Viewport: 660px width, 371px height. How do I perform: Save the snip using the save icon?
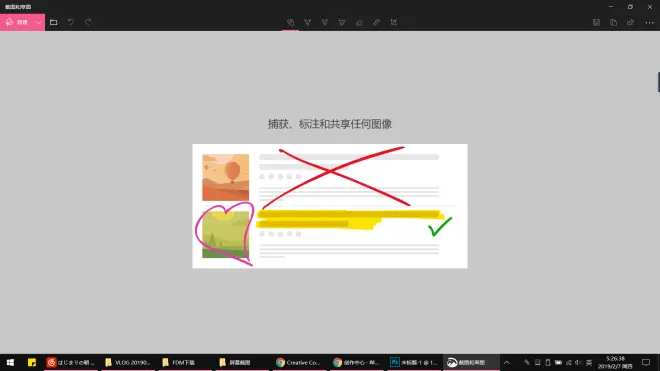click(596, 22)
